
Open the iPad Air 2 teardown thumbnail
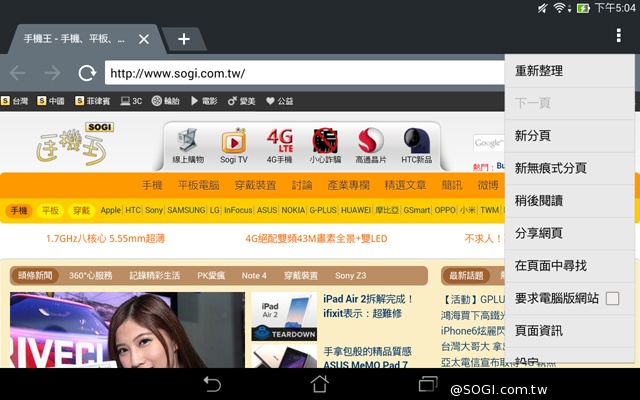(284, 316)
